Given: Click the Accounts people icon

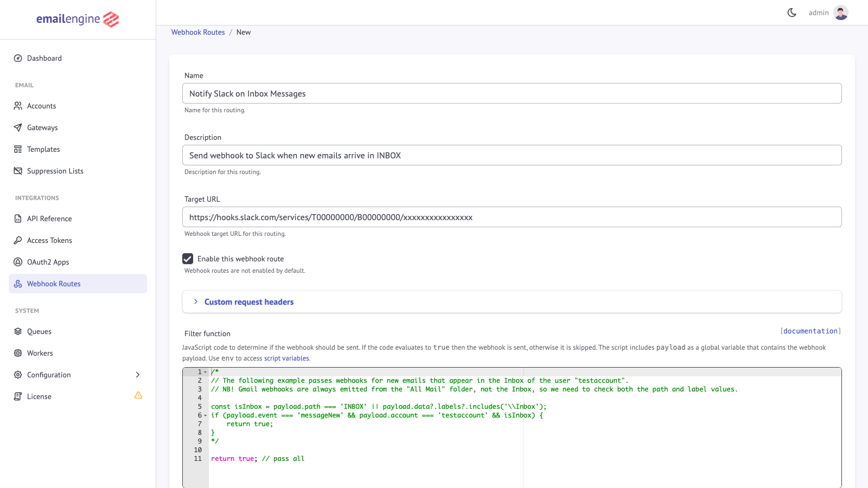Looking at the screenshot, I should [18, 106].
